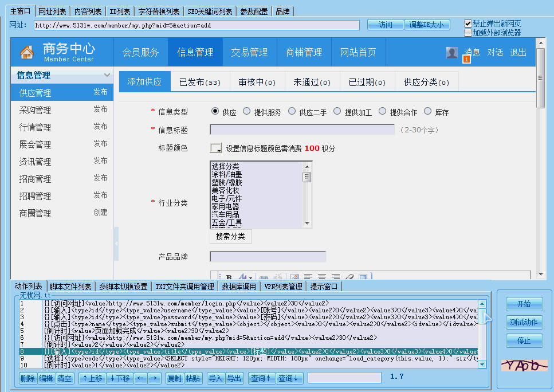Viewport: 554px width, 392px height.
Task: Click the captcha image YAob
Action: point(524,366)
